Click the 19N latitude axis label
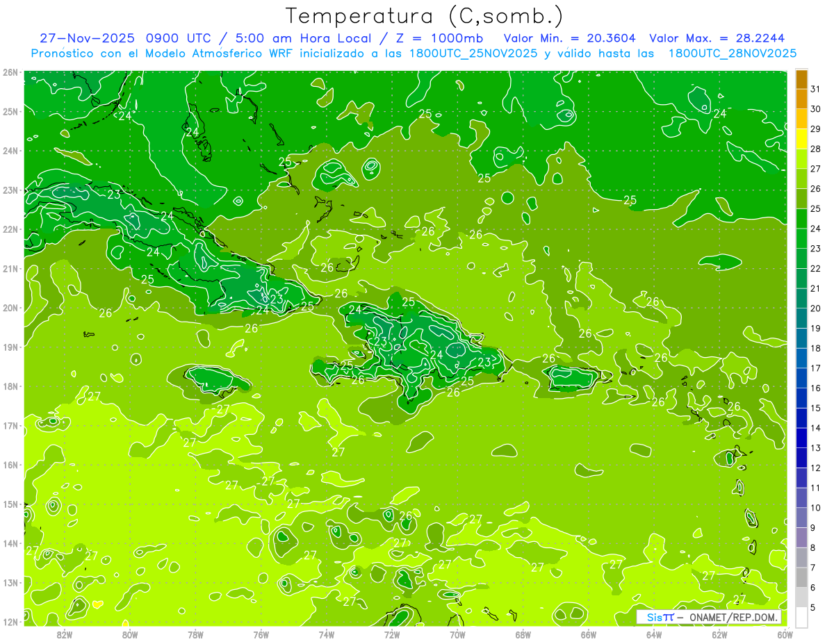The width and height of the screenshot is (834, 644). pos(10,347)
